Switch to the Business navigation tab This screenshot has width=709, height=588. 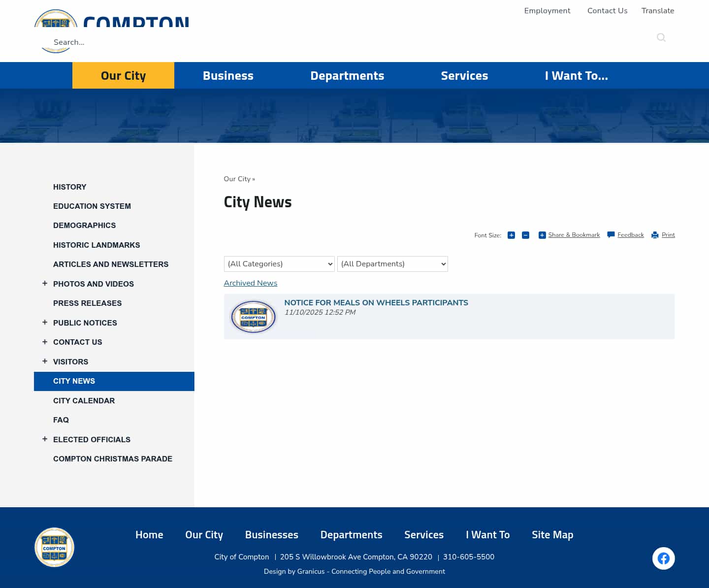pos(228,75)
